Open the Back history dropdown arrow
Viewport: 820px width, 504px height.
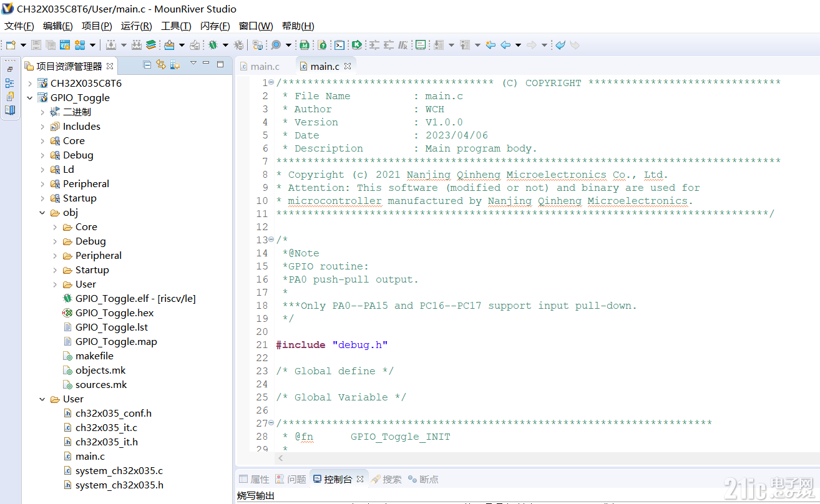click(518, 45)
